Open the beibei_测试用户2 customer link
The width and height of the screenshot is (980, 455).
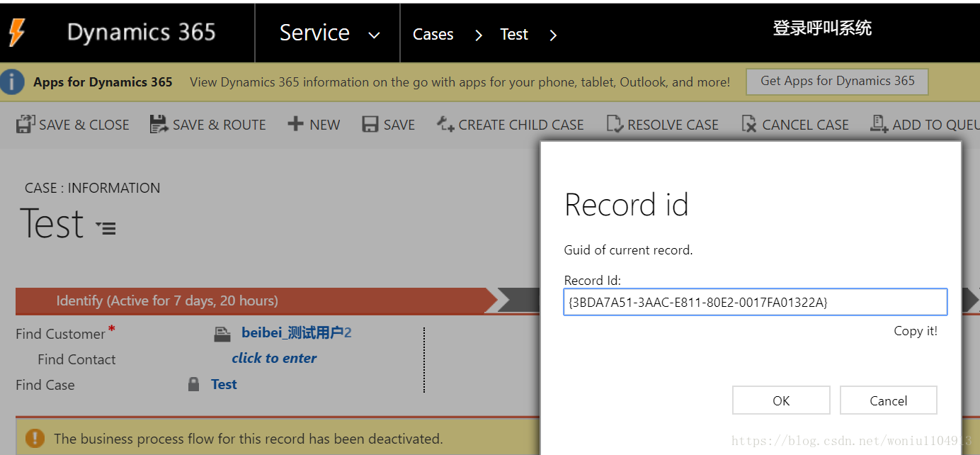(297, 332)
